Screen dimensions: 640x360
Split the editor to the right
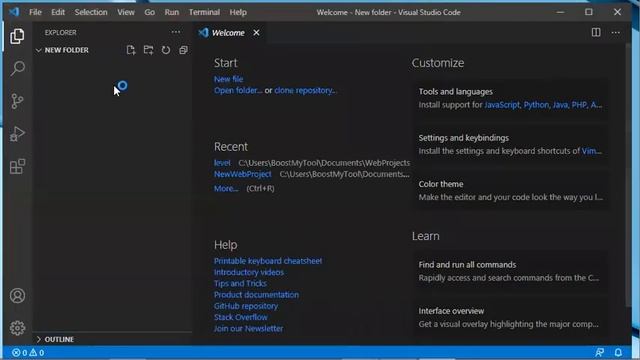[x=596, y=32]
